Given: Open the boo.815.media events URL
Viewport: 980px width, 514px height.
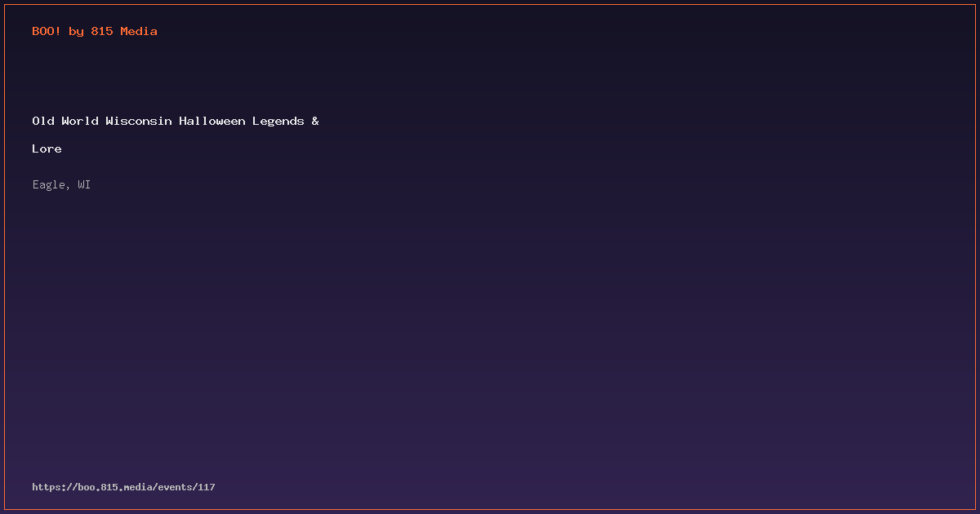Looking at the screenshot, I should [123, 487].
